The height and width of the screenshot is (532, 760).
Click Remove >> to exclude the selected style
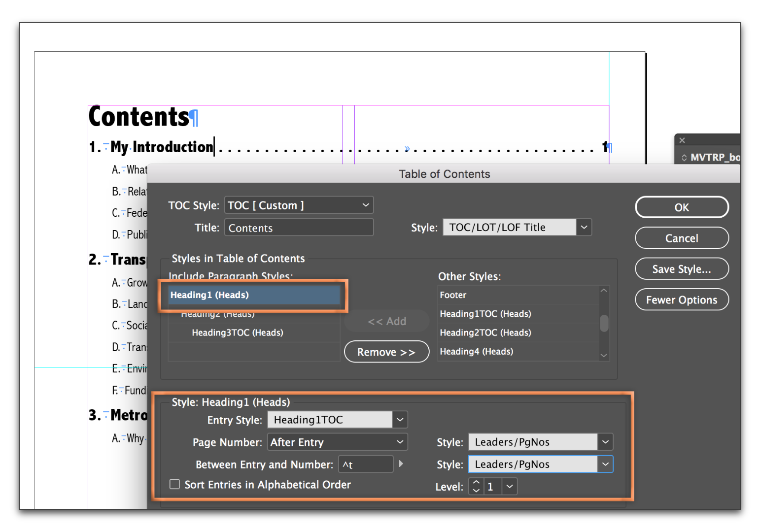coord(386,351)
